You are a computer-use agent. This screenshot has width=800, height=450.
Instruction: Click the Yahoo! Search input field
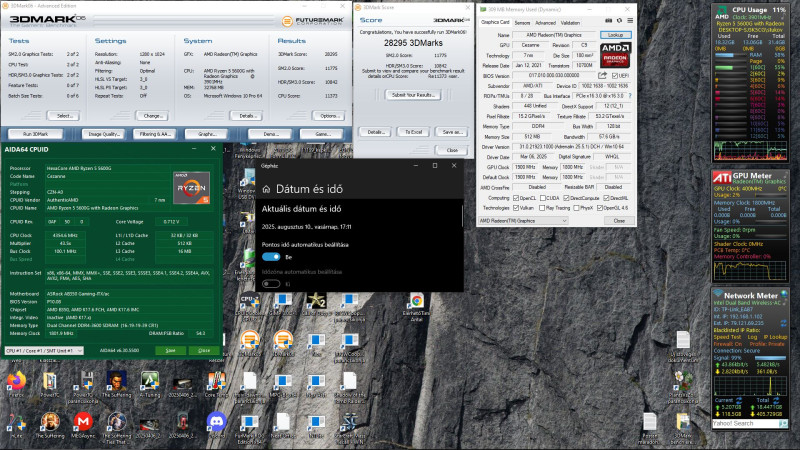point(745,423)
